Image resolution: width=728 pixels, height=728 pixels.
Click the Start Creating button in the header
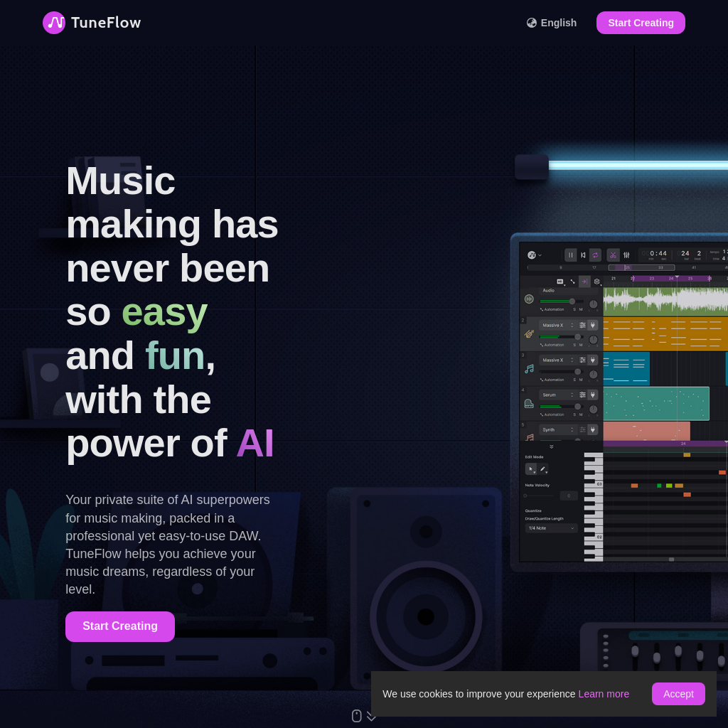[x=641, y=23]
